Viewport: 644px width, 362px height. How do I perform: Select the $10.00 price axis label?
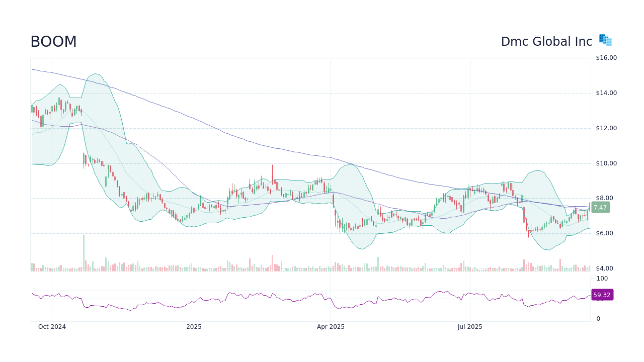pos(606,163)
